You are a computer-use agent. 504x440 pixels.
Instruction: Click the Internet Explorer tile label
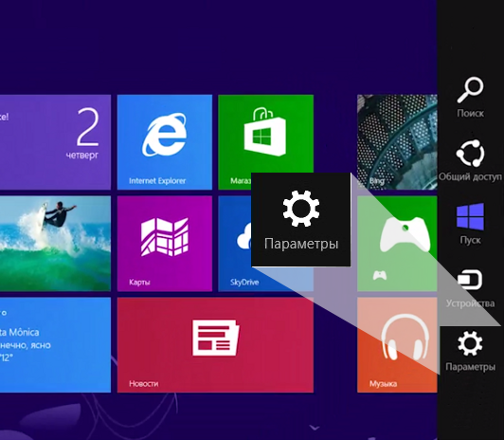click(157, 181)
